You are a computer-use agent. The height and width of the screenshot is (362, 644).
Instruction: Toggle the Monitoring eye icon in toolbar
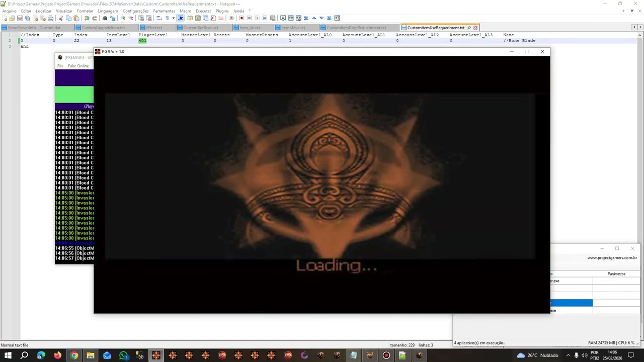pos(231,18)
